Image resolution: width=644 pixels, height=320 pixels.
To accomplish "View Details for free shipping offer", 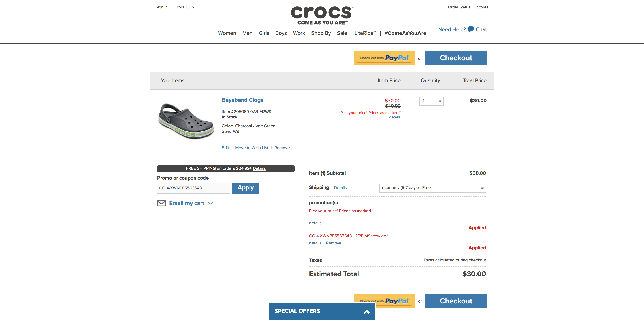I will 259,168.
